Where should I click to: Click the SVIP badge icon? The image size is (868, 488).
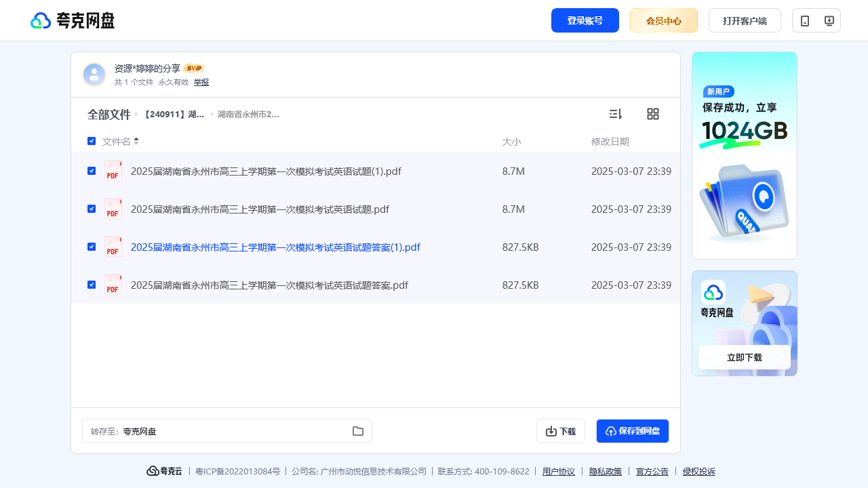(x=194, y=68)
